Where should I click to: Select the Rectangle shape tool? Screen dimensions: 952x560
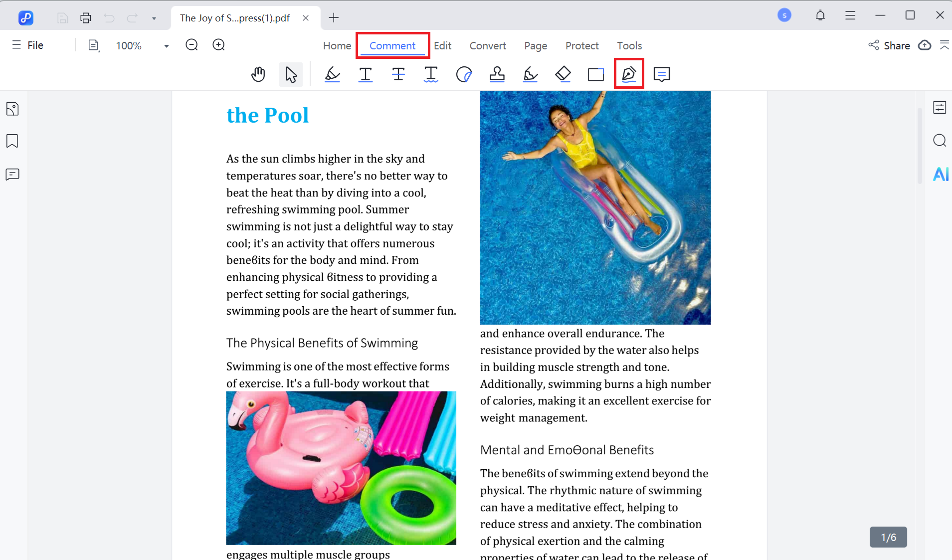[595, 74]
